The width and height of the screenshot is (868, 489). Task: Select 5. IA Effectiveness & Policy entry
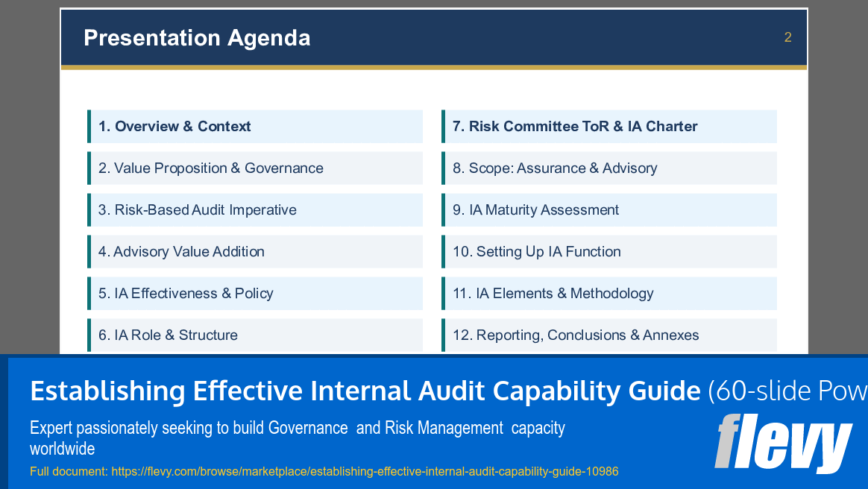click(x=256, y=293)
